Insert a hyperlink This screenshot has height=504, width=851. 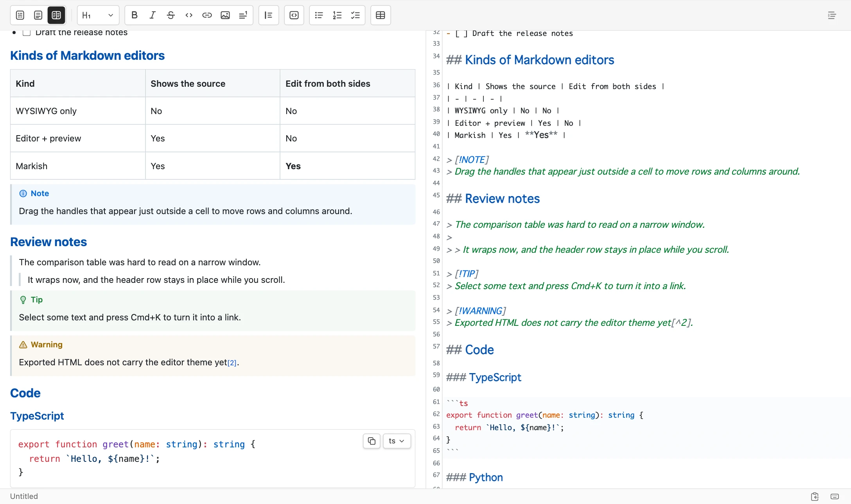coord(207,15)
